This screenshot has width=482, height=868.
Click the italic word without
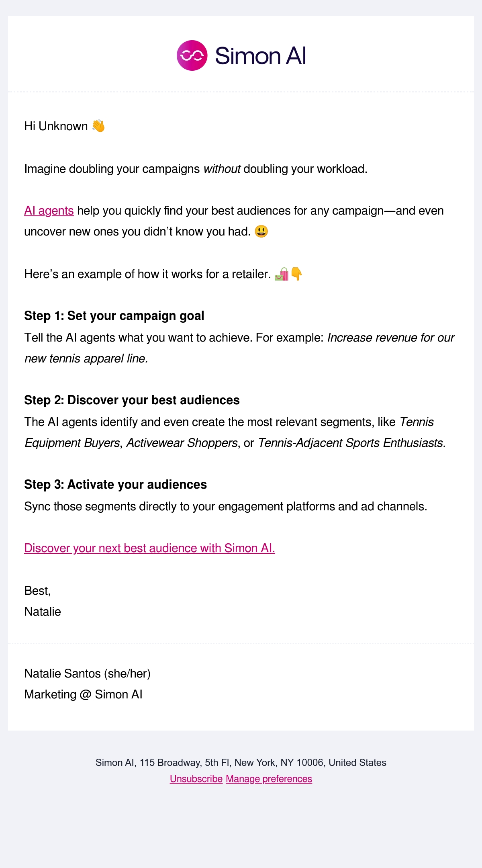click(222, 169)
